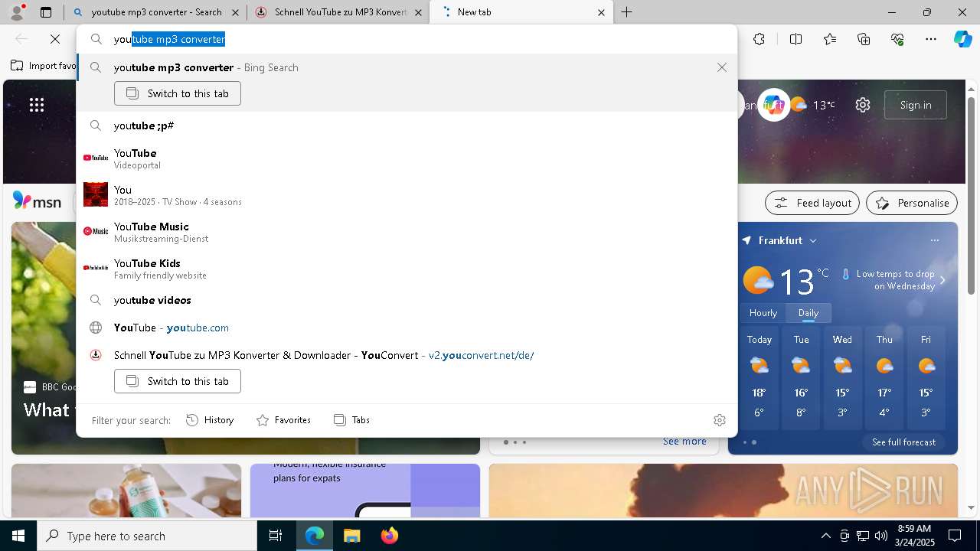Open See full forecast link
This screenshot has width=980, height=551.
click(x=903, y=442)
